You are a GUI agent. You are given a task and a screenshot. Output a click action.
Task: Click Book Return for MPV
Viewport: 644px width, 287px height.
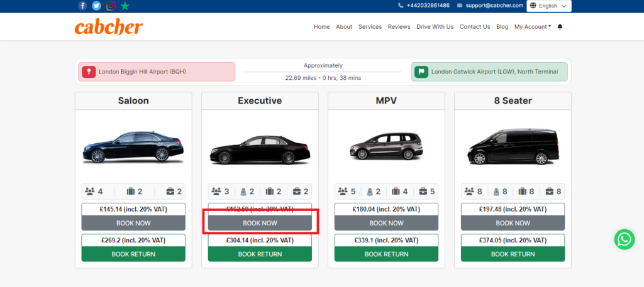coord(387,254)
